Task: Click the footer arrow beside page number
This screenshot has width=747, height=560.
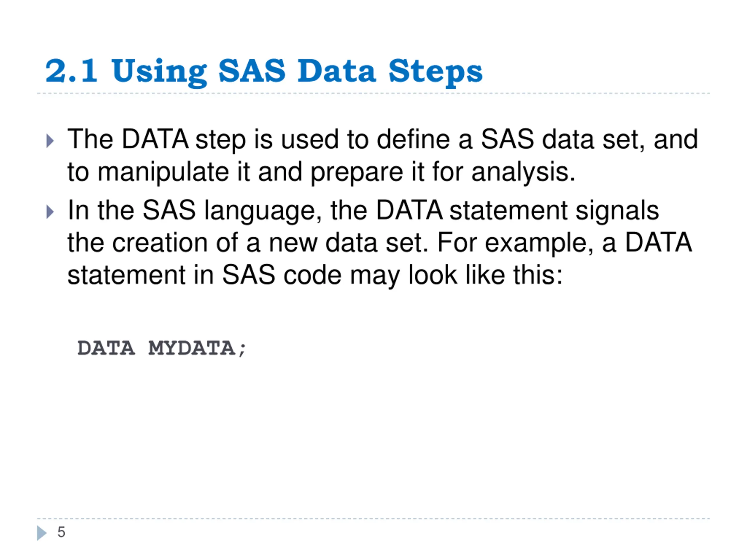Action: pyautogui.click(x=42, y=533)
